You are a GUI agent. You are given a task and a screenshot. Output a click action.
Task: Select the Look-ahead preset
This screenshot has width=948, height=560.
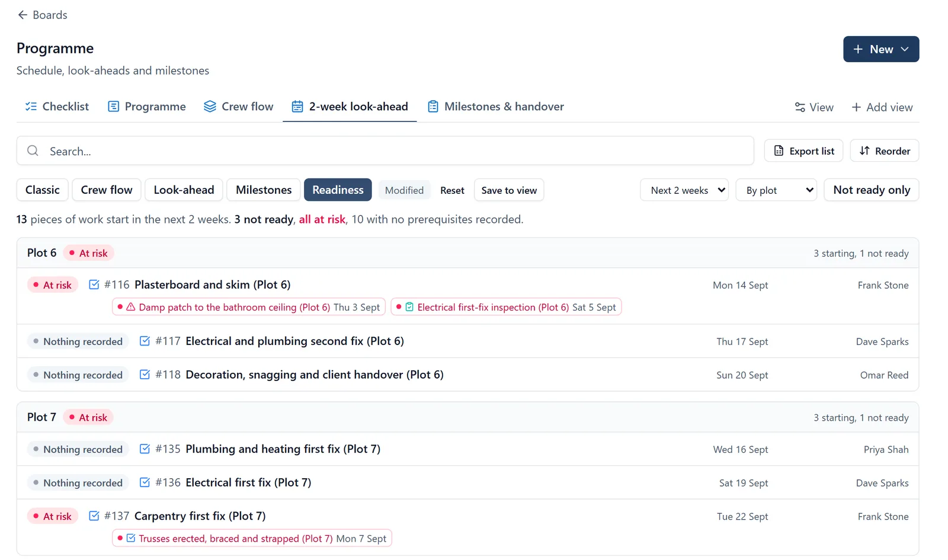pyautogui.click(x=184, y=190)
